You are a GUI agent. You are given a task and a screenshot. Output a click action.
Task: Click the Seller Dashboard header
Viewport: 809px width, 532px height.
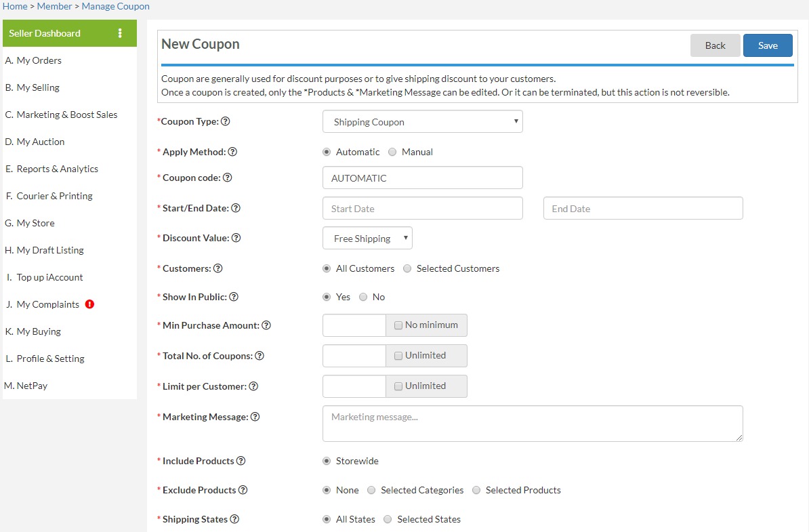pyautogui.click(x=70, y=33)
